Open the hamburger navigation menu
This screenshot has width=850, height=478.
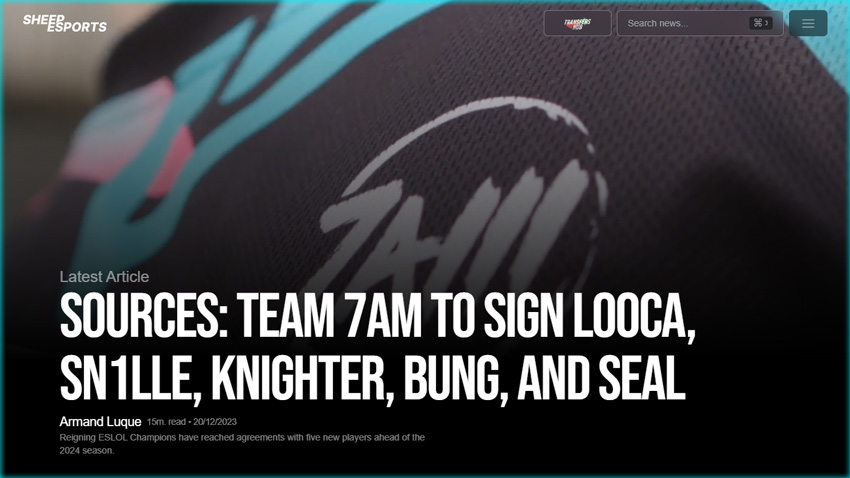pyautogui.click(x=808, y=23)
